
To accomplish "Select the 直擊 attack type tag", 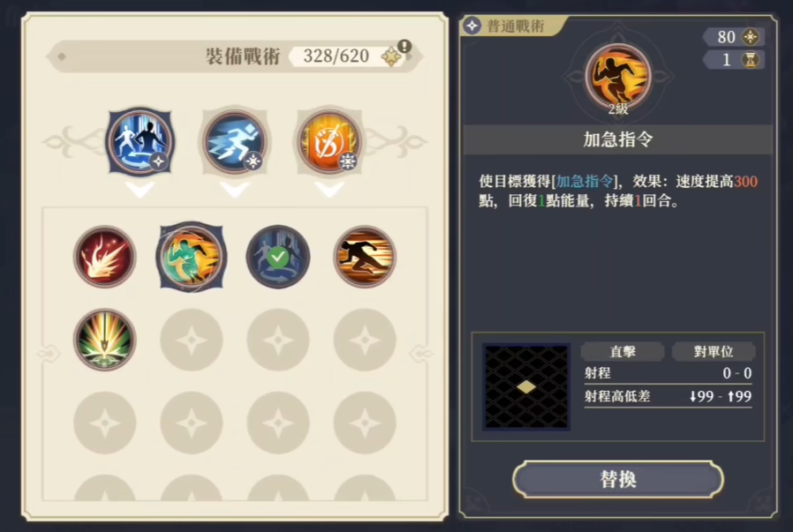I will tap(623, 351).
